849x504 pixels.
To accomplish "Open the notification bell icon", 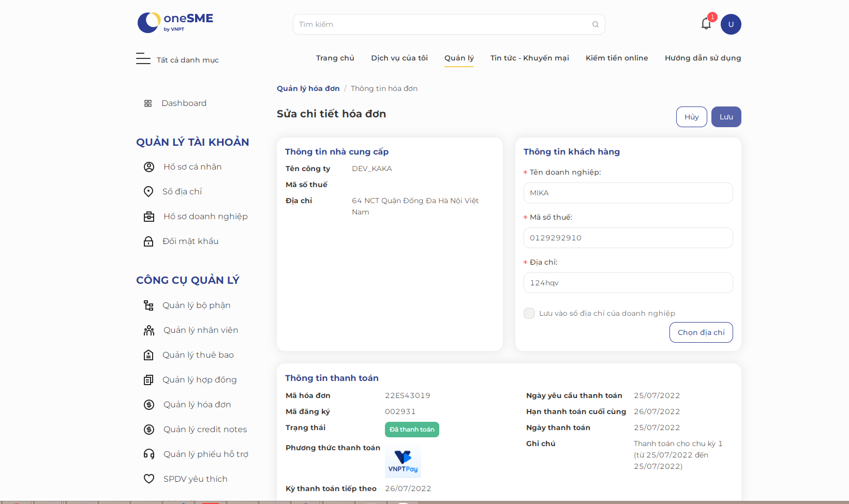I will tap(706, 24).
